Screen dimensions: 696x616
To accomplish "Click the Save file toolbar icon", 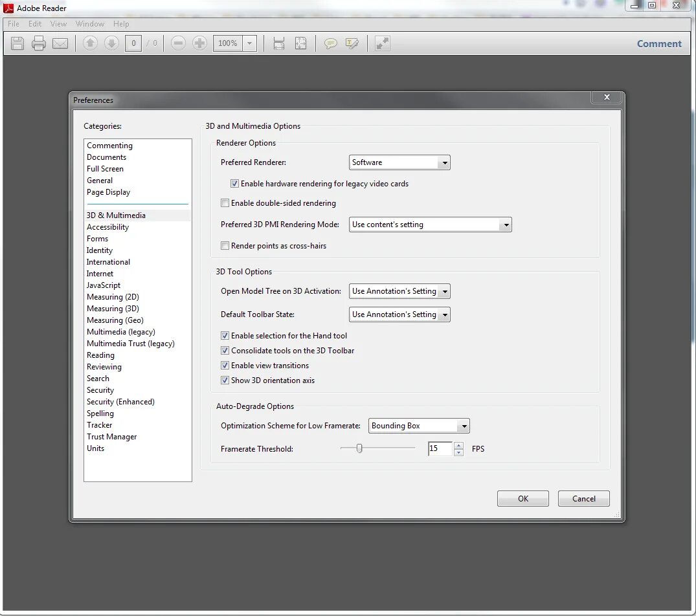I will [17, 43].
